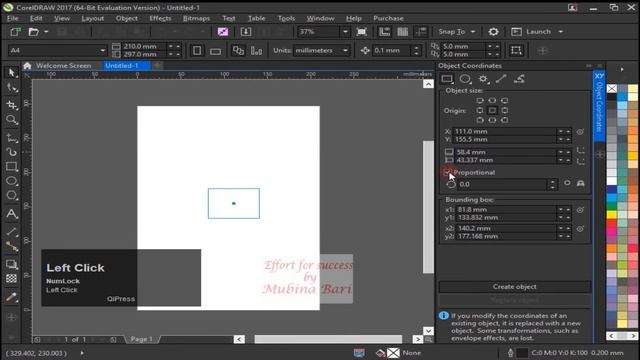Expand the Snap To dropdown

tap(473, 31)
